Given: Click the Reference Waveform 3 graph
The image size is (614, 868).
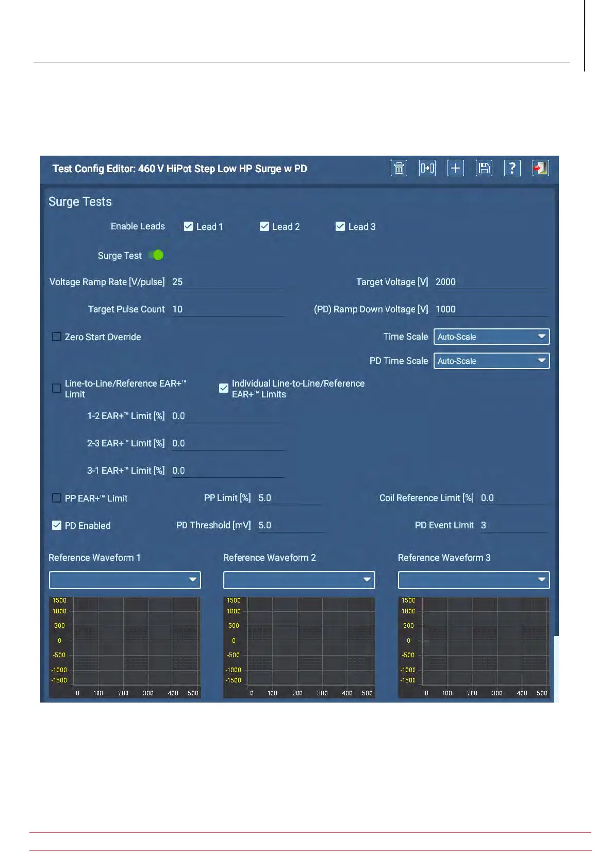Looking at the screenshot, I should [x=474, y=647].
